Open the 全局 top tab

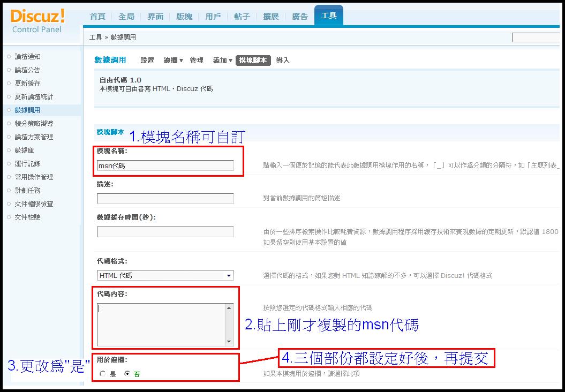pyautogui.click(x=126, y=17)
